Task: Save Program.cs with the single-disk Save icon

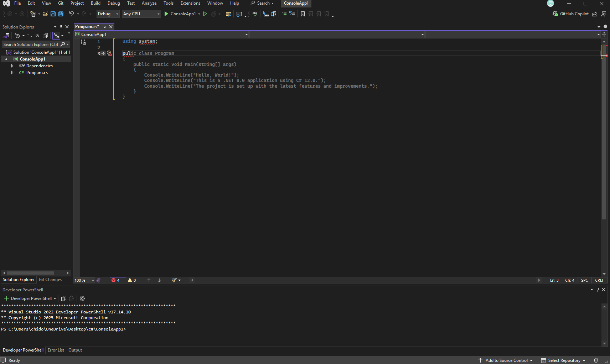Action: click(53, 14)
